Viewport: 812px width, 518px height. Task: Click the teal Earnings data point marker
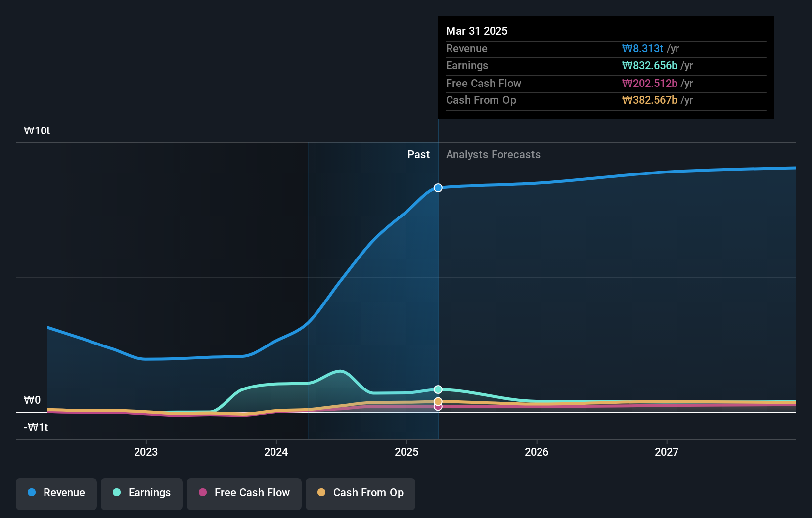point(438,389)
